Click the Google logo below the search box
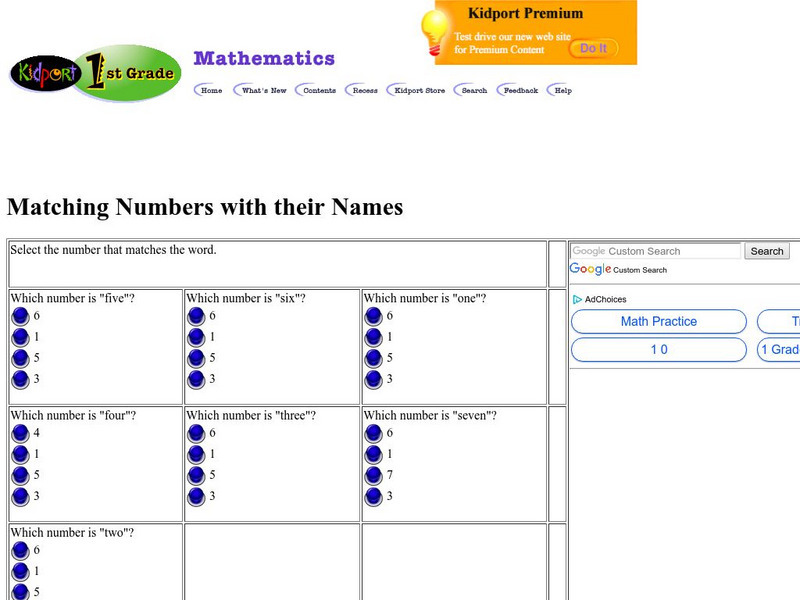This screenshot has width=800, height=600. 589,269
